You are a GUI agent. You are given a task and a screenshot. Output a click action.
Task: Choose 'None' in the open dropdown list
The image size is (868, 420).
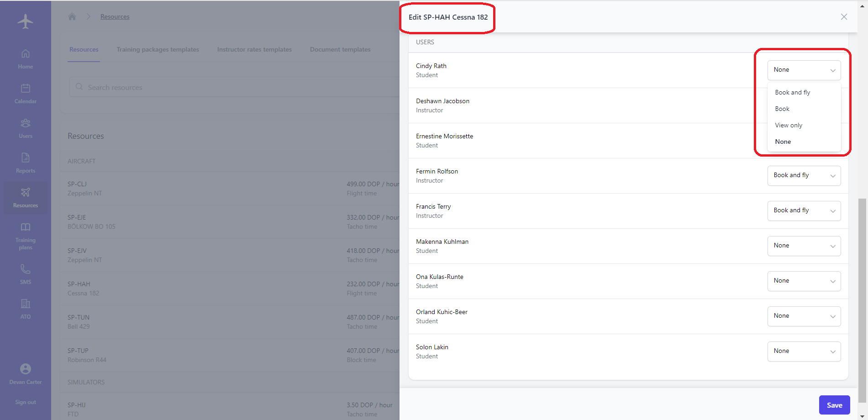[804, 142]
